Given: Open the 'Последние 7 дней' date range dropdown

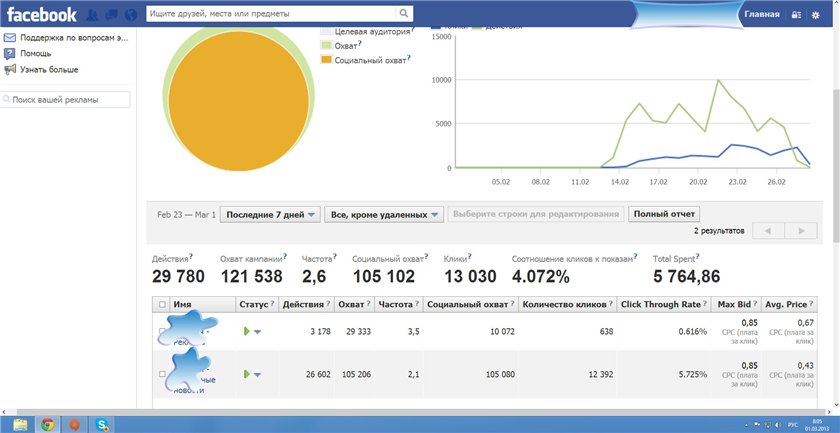Looking at the screenshot, I should (x=270, y=214).
